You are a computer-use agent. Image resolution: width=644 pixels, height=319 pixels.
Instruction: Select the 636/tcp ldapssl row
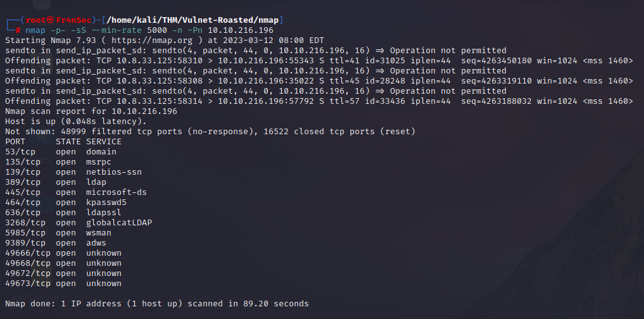tap(63, 213)
